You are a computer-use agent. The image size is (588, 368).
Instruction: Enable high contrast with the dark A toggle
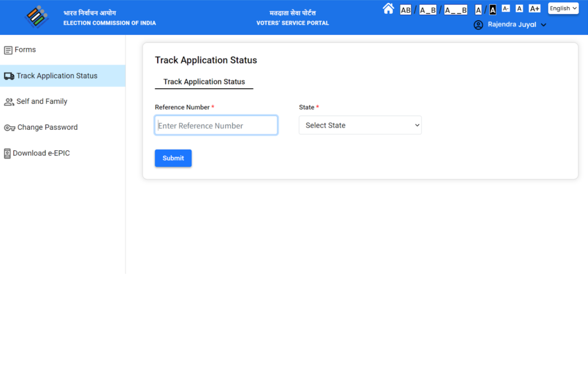[492, 10]
